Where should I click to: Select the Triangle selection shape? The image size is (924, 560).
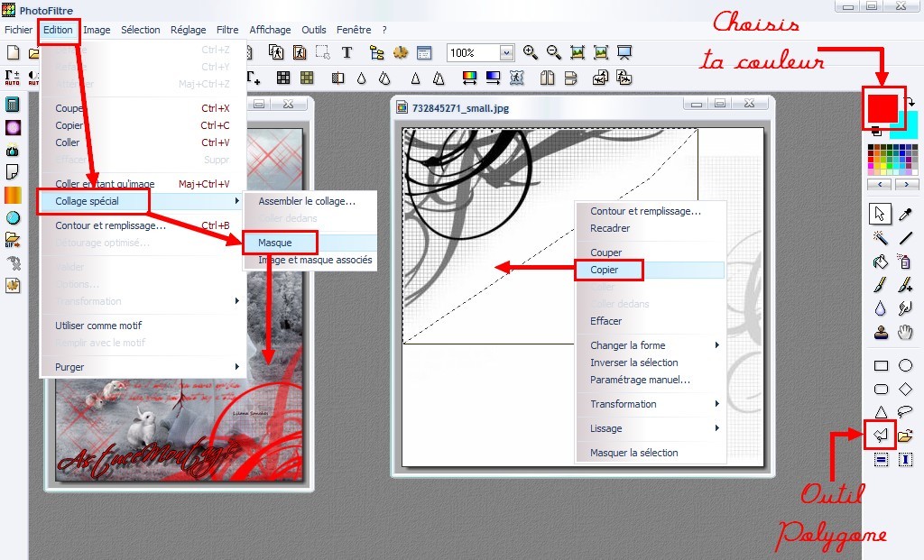tap(881, 411)
